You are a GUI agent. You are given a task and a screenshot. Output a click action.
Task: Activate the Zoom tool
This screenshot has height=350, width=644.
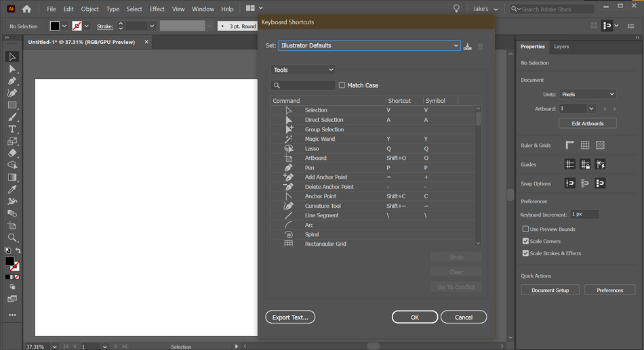click(12, 238)
